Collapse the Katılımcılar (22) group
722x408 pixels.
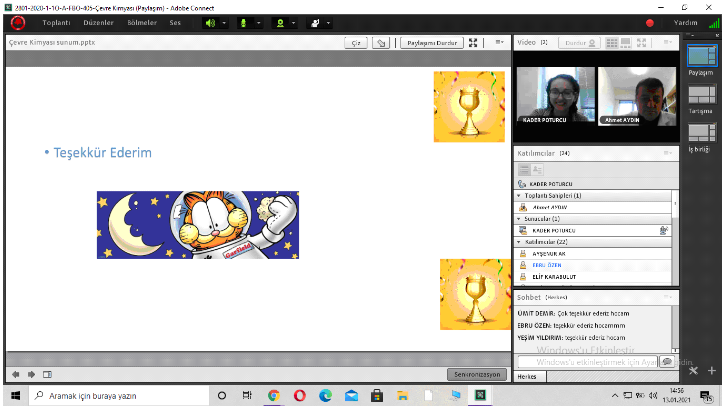519,242
